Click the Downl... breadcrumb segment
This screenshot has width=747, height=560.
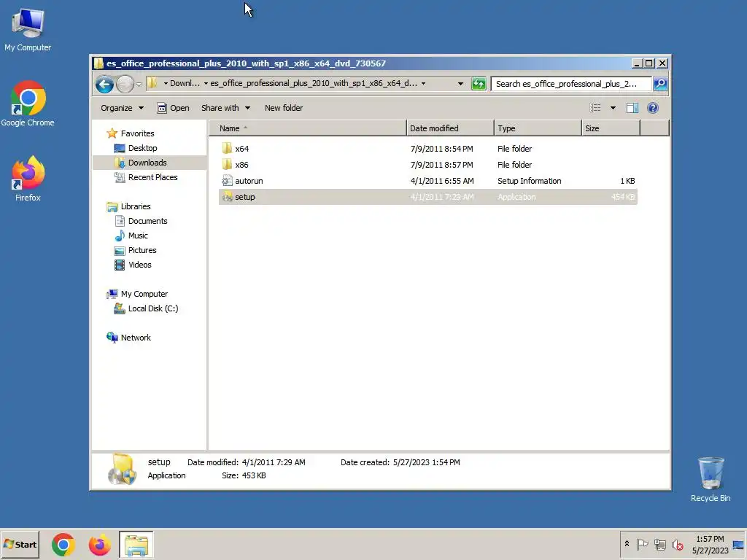pyautogui.click(x=185, y=83)
